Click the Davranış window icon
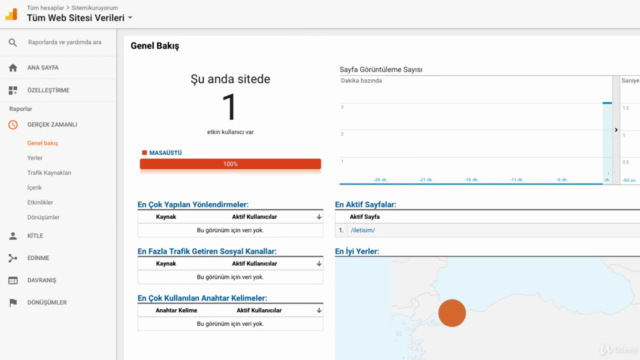This screenshot has height=360, width=640. click(x=13, y=280)
